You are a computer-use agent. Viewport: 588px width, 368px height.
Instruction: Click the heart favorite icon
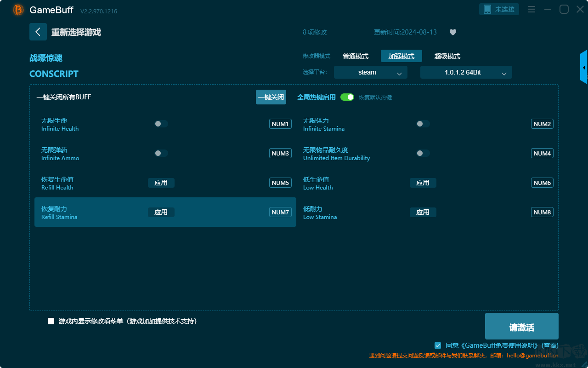tap(453, 32)
